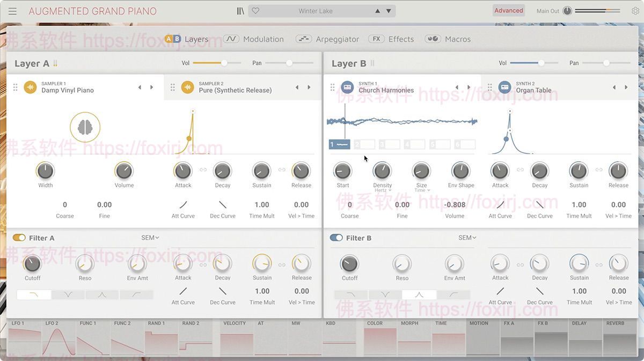This screenshot has height=361, width=644.
Task: Open the Macros section via its knobs icon
Action: 432,39
